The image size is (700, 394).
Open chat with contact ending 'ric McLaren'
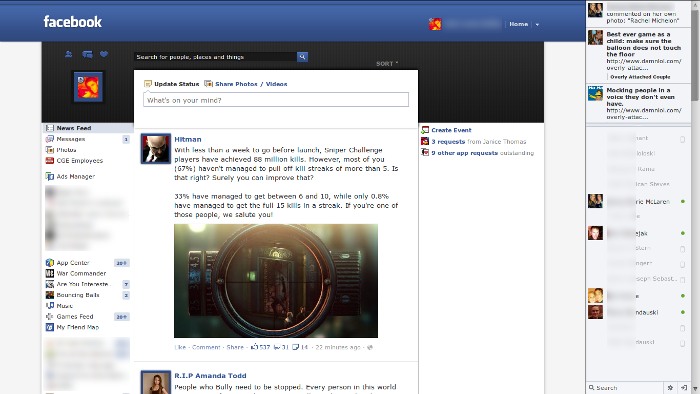[638, 201]
